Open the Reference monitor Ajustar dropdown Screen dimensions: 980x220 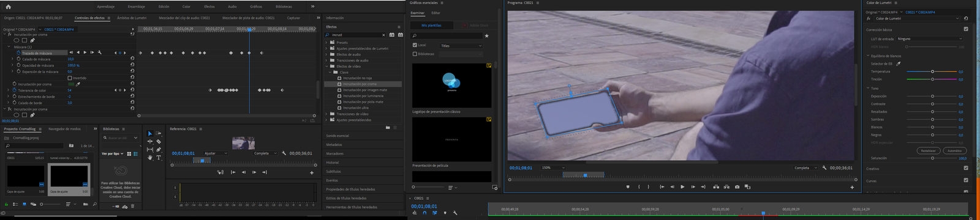[215, 153]
